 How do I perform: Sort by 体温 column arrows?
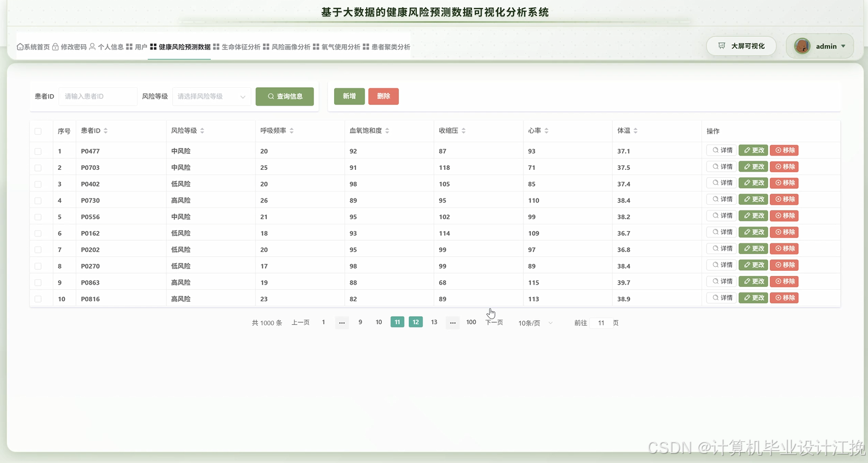click(x=635, y=131)
